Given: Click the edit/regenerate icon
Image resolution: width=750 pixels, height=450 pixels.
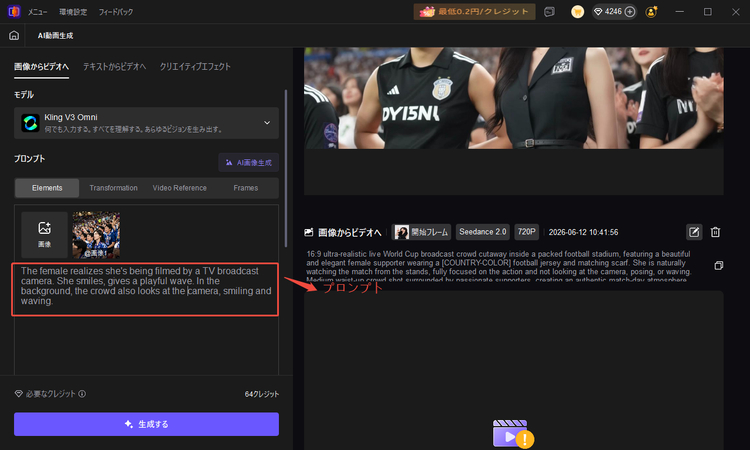Looking at the screenshot, I should pyautogui.click(x=694, y=232).
